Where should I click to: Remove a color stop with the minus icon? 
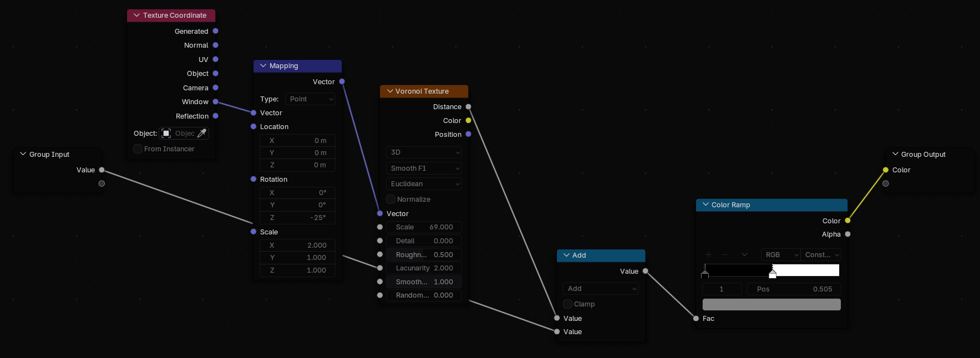click(x=724, y=254)
